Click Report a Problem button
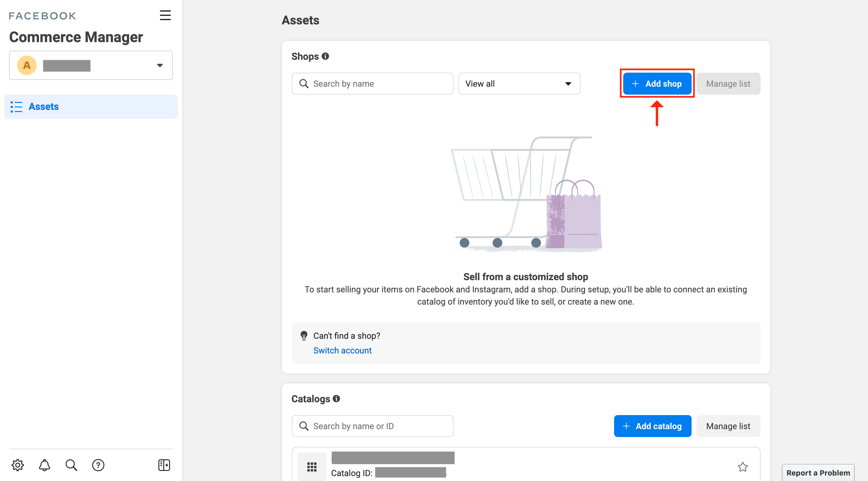 click(818, 472)
